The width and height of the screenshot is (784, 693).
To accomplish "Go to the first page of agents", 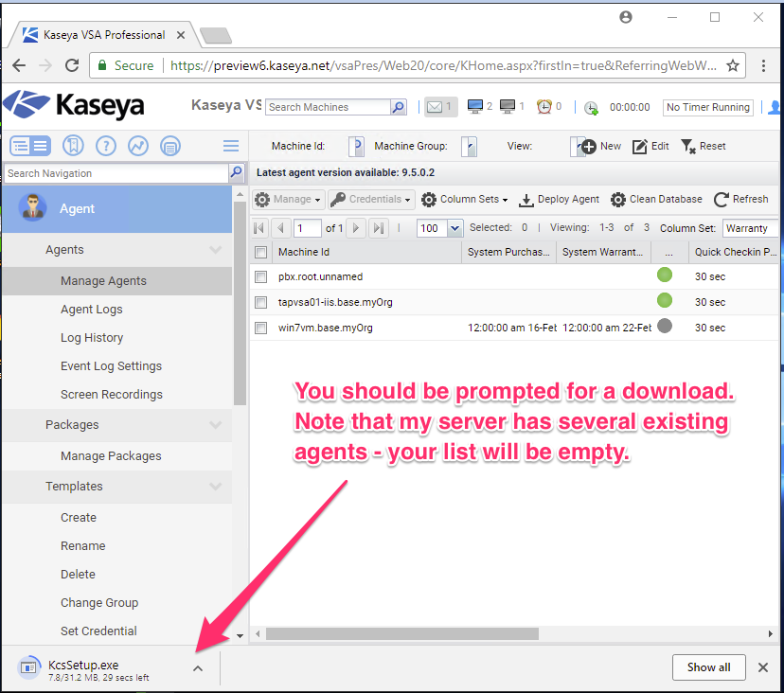I will tap(259, 228).
